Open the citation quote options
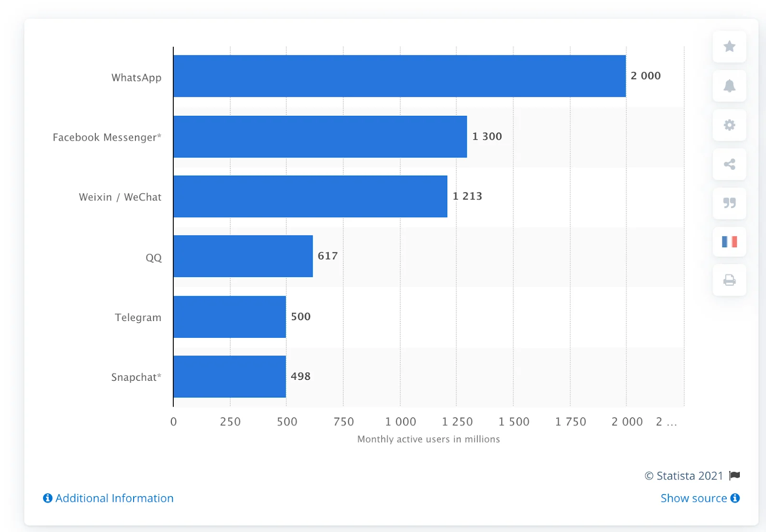766x532 pixels. (729, 204)
